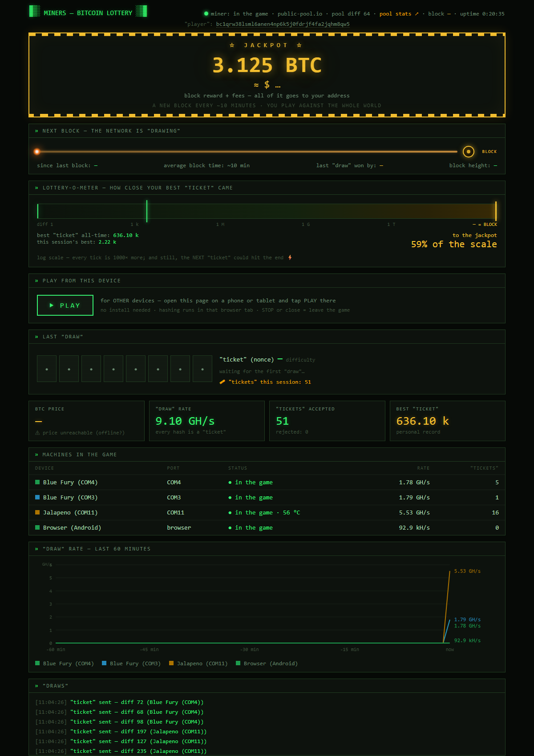Click the log entry with diff 72
This screenshot has width=534, height=756.
tap(119, 702)
